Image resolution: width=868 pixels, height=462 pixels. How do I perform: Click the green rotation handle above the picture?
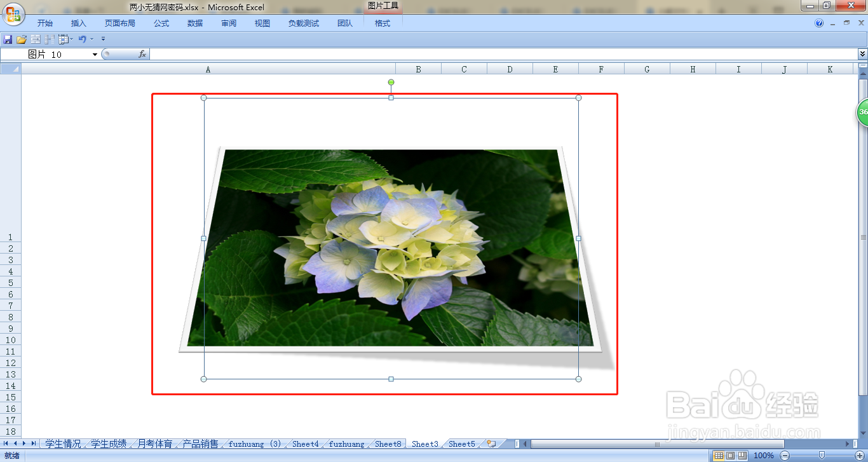391,83
